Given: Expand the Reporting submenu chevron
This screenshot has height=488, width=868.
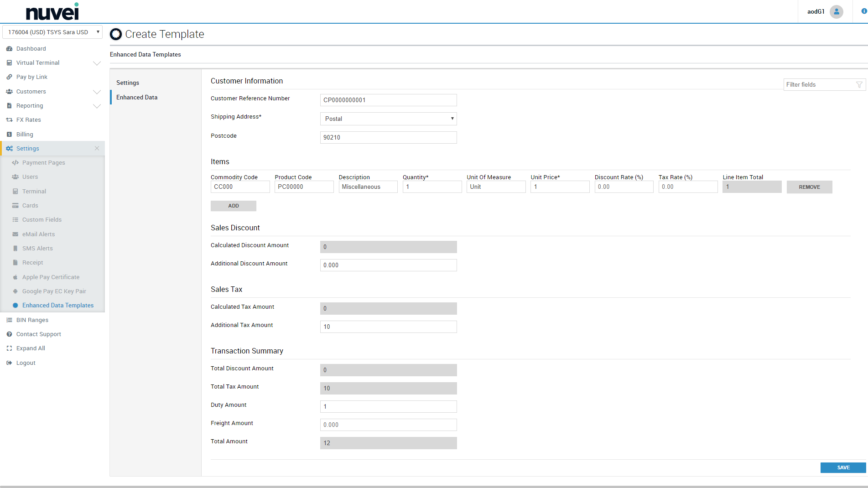Looking at the screenshot, I should pyautogui.click(x=97, y=106).
